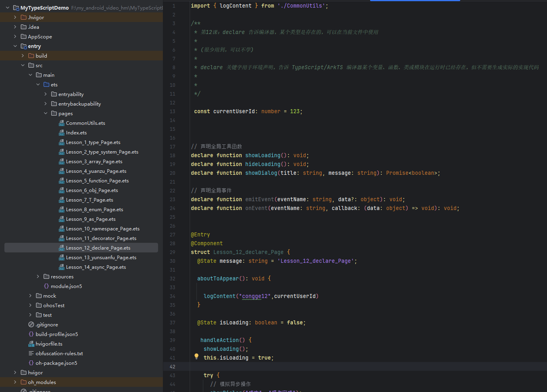The image size is (547, 392).
Task: Open Lesson_13_yunsuanfu_Page.ets
Action: pyautogui.click(x=101, y=258)
